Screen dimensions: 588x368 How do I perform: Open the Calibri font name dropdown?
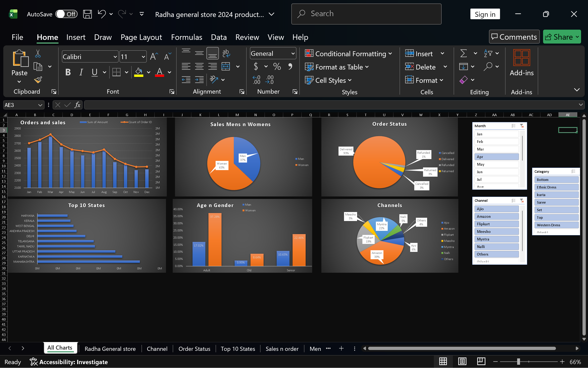pos(115,57)
